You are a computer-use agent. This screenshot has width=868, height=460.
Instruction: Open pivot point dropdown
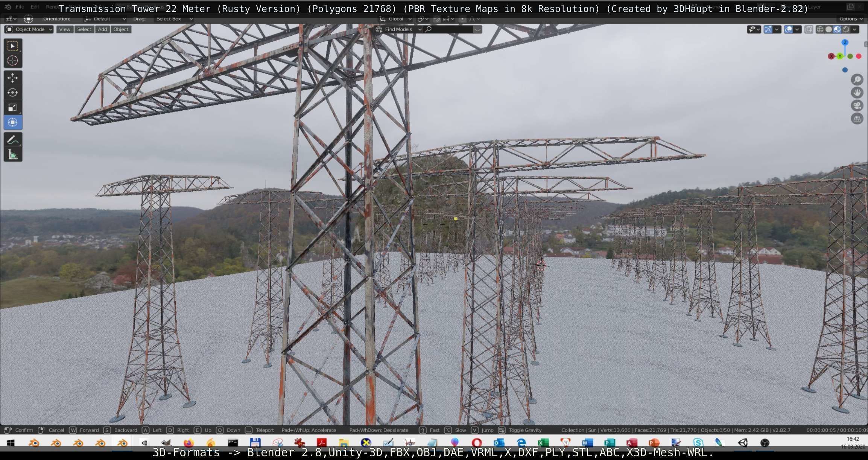pos(423,19)
